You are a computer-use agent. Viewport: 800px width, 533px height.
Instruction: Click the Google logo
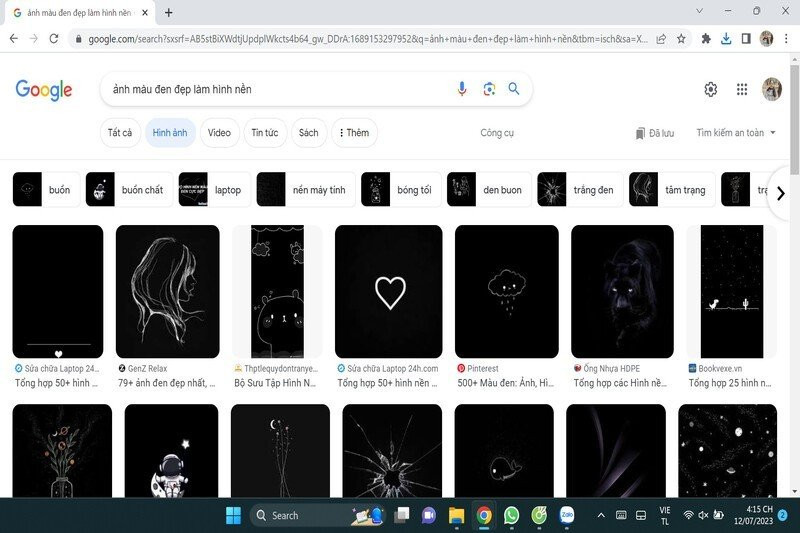click(44, 90)
